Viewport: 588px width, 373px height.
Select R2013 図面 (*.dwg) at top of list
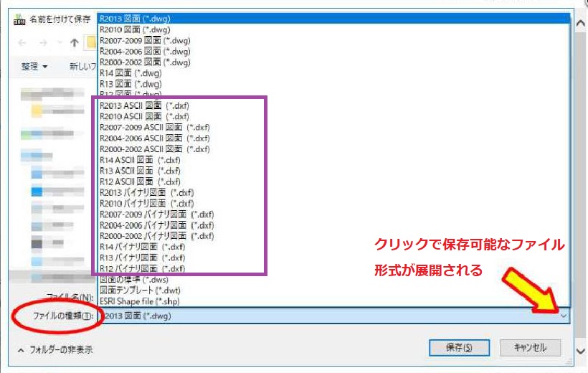[135, 19]
